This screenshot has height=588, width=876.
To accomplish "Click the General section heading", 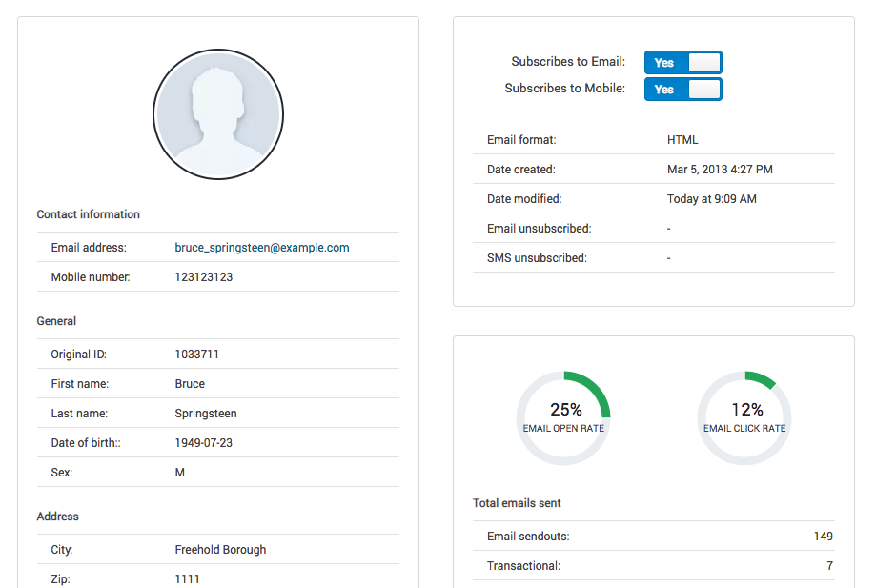I will pyautogui.click(x=56, y=321).
